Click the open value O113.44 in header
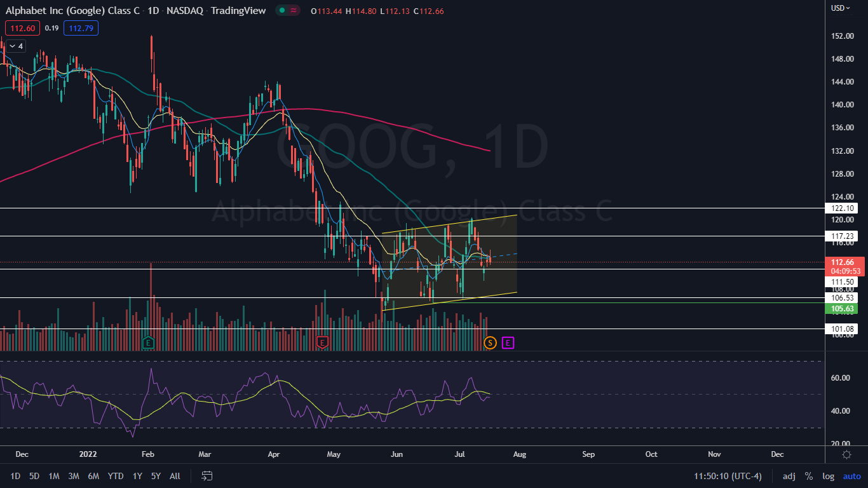The image size is (868, 488). tap(327, 11)
